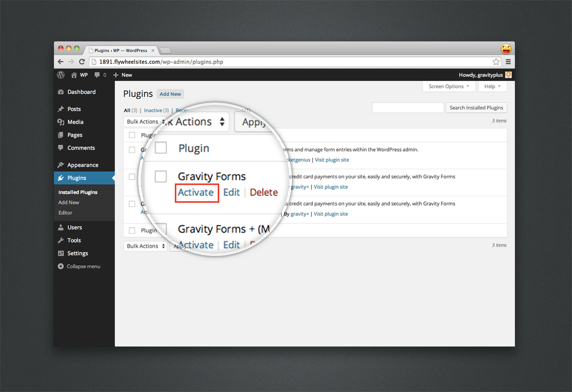The image size is (572, 392).
Task: Open the Media library sidebar icon
Action: 61,122
